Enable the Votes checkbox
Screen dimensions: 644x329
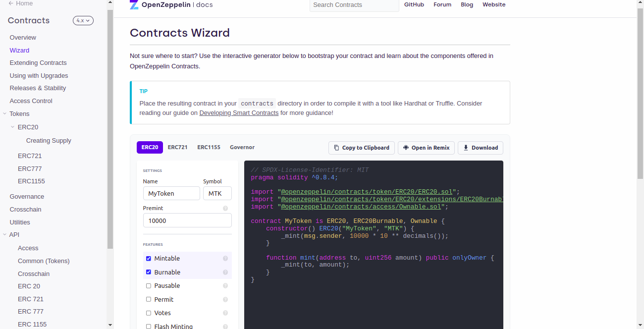149,313
